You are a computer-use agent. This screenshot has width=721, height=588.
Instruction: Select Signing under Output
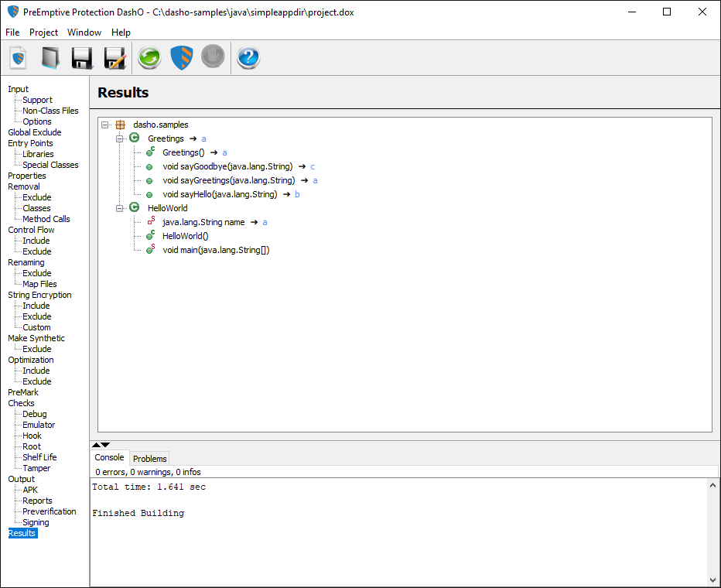click(36, 522)
